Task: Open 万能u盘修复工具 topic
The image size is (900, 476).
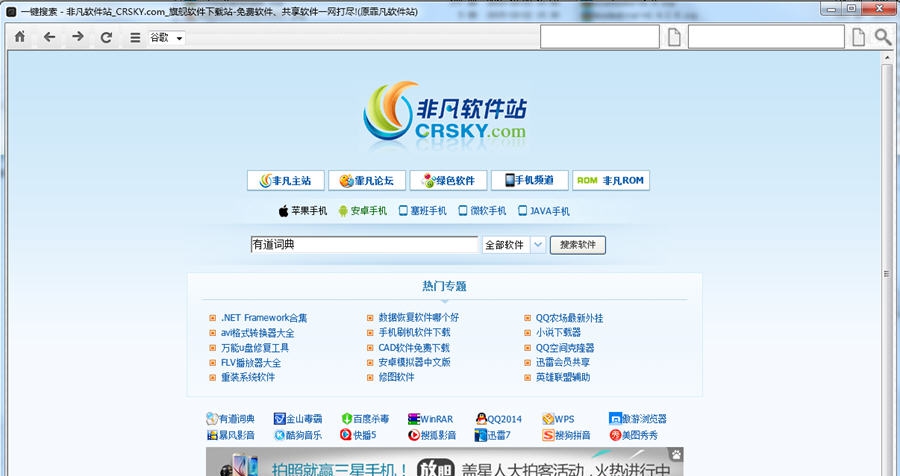Action: pyautogui.click(x=255, y=347)
